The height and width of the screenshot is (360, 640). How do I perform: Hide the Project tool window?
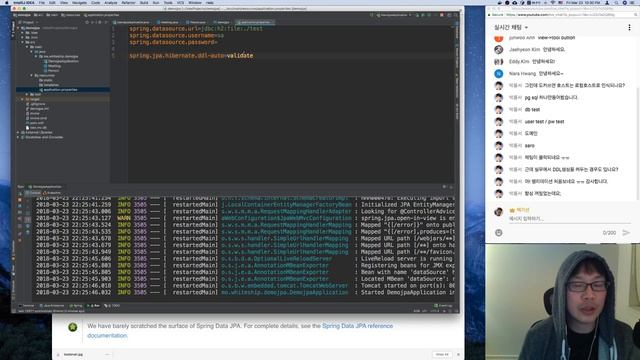coord(106,22)
